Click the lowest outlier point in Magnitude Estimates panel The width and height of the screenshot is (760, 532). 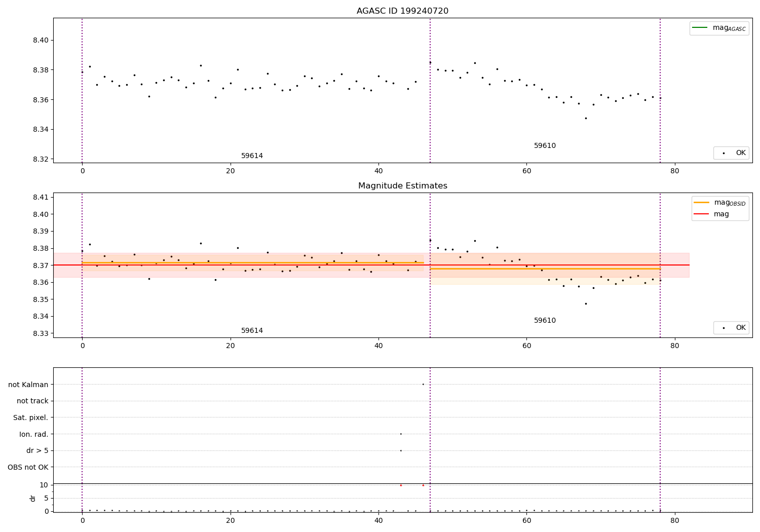(586, 303)
